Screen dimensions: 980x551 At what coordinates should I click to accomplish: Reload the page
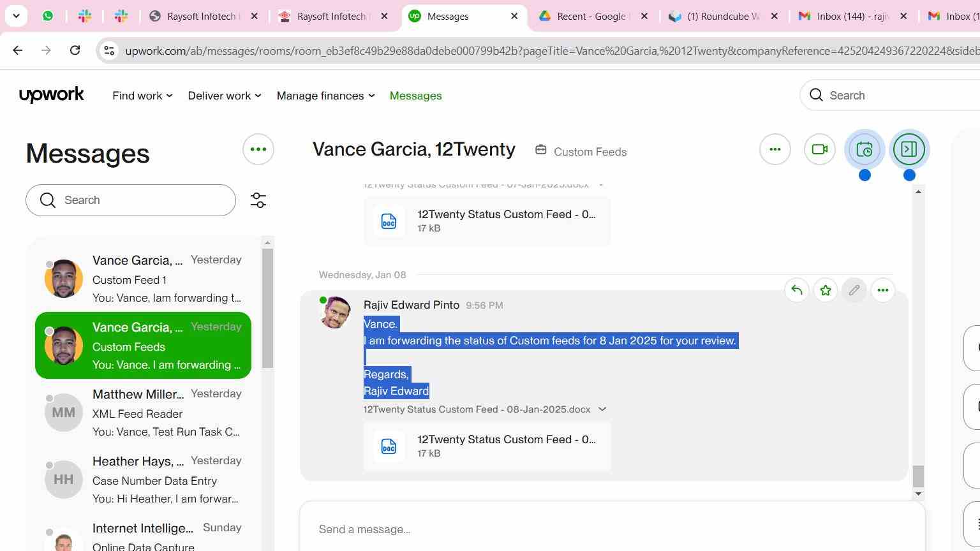point(75,50)
